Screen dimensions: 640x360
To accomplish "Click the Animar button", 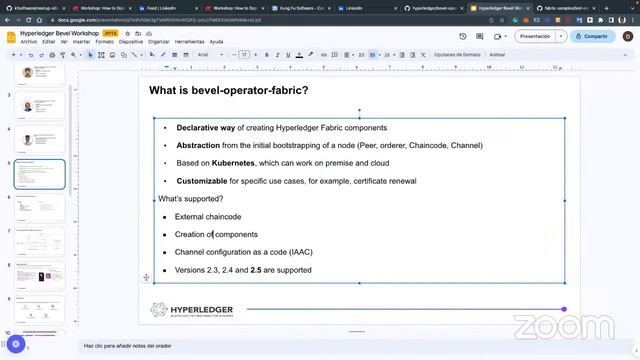I will (497, 55).
